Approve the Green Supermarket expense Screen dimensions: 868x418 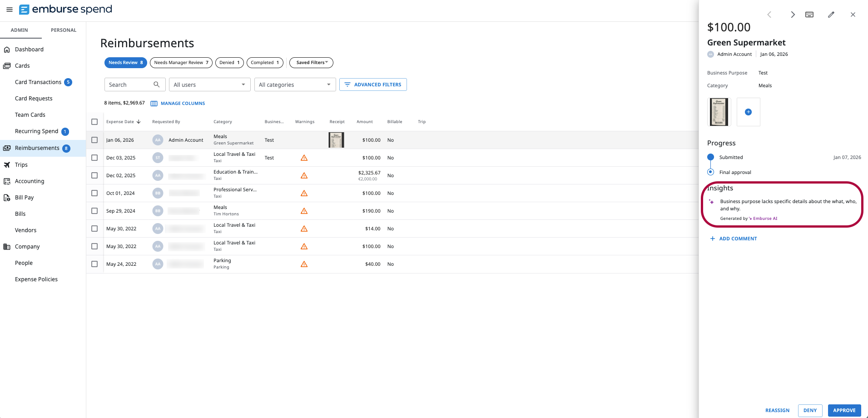[844, 410]
